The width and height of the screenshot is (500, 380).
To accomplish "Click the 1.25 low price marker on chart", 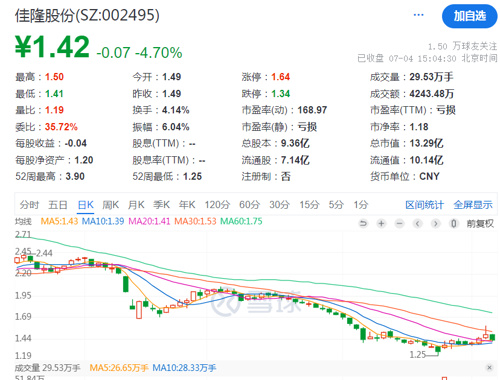I will point(417,354).
